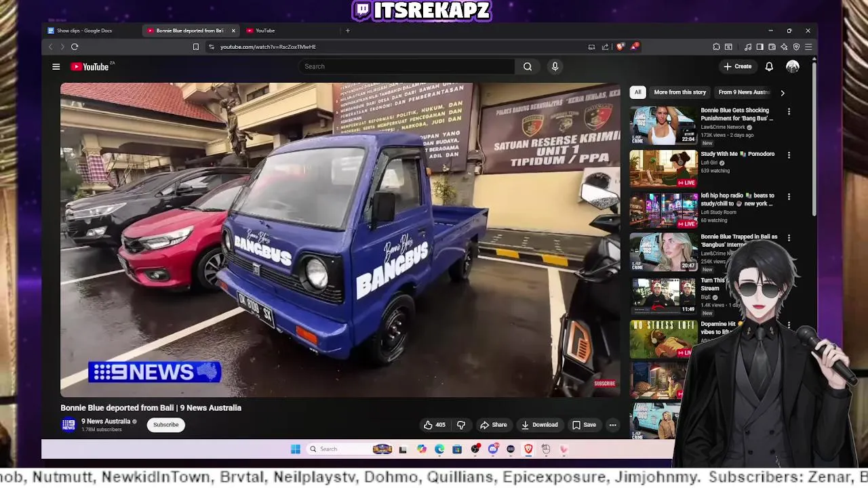
Task: Open Discord from taskbar
Action: [x=493, y=449]
